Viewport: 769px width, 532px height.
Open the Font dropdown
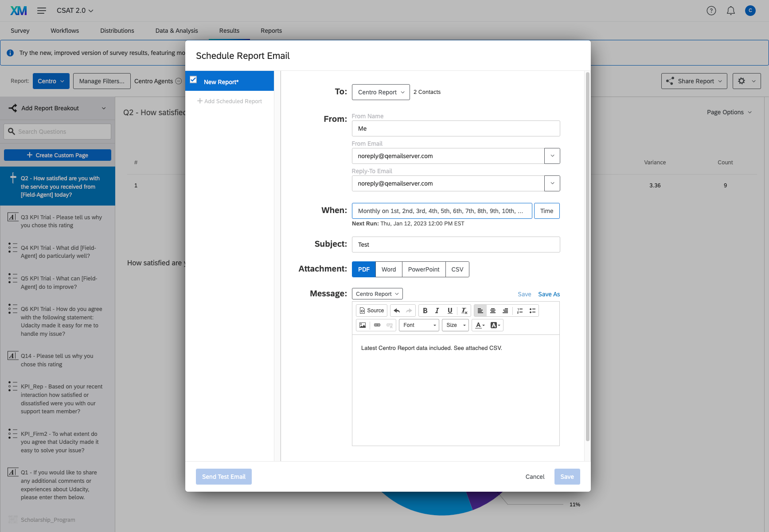tap(419, 325)
